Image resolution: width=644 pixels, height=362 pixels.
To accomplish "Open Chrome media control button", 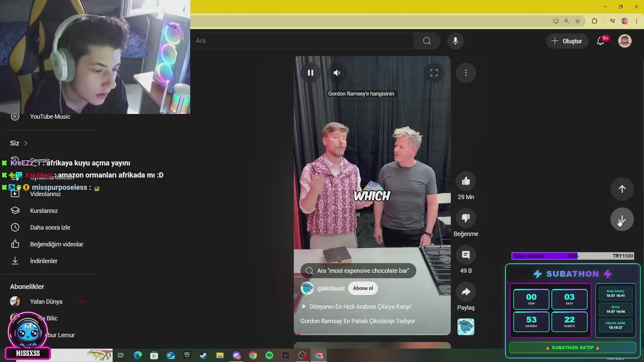I will point(612,21).
